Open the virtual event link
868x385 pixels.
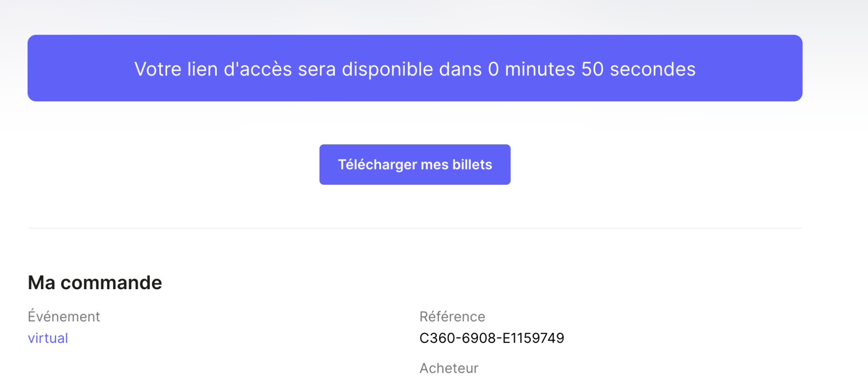48,338
